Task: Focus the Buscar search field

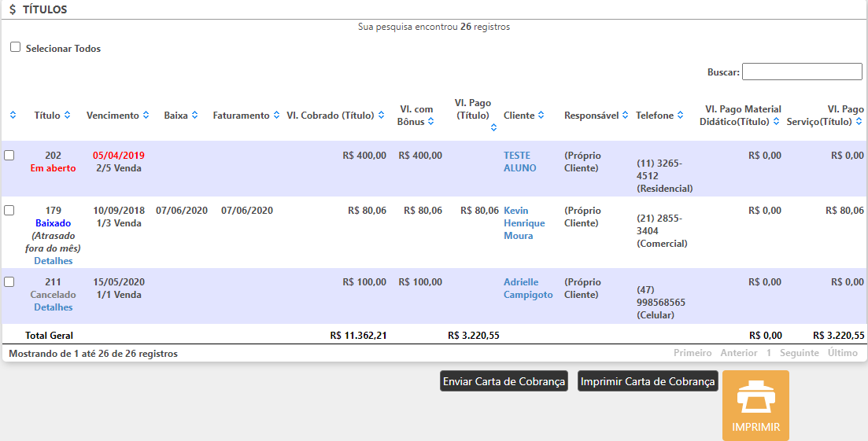Action: [x=802, y=72]
